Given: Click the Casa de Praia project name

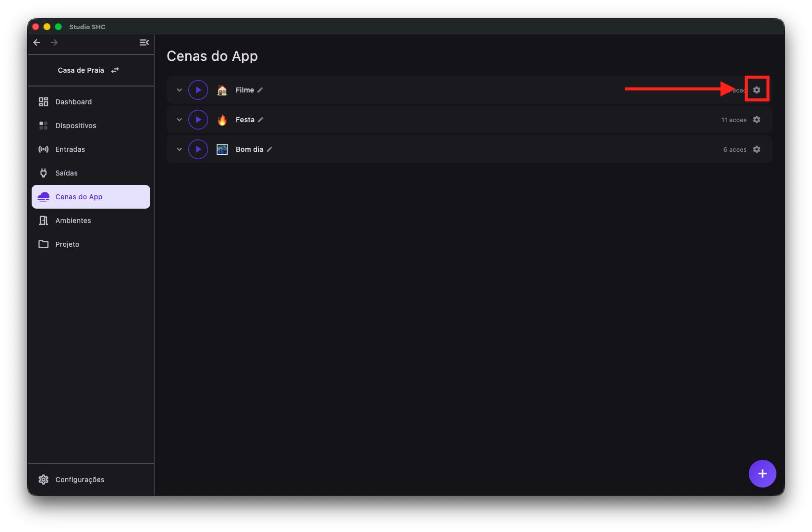Looking at the screenshot, I should (x=81, y=70).
